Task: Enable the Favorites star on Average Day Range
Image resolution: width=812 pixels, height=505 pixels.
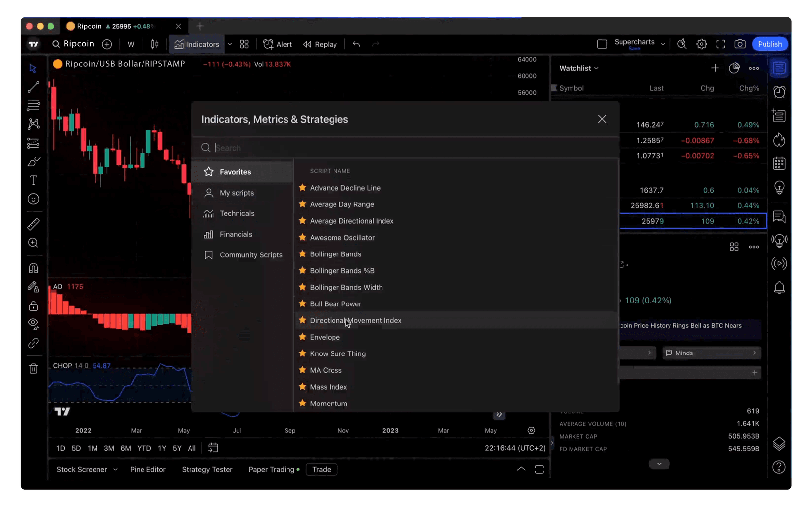Action: pos(302,204)
